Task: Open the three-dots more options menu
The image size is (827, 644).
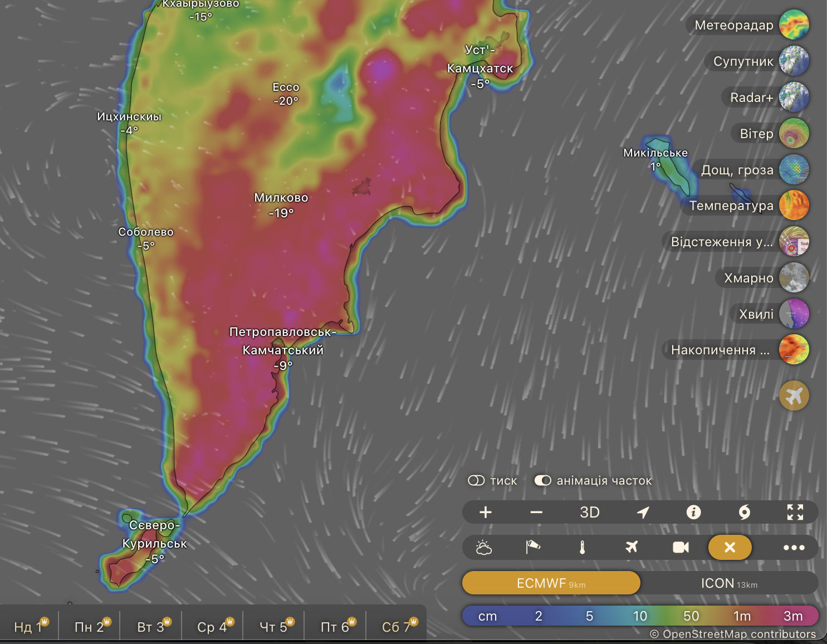Action: tap(794, 548)
